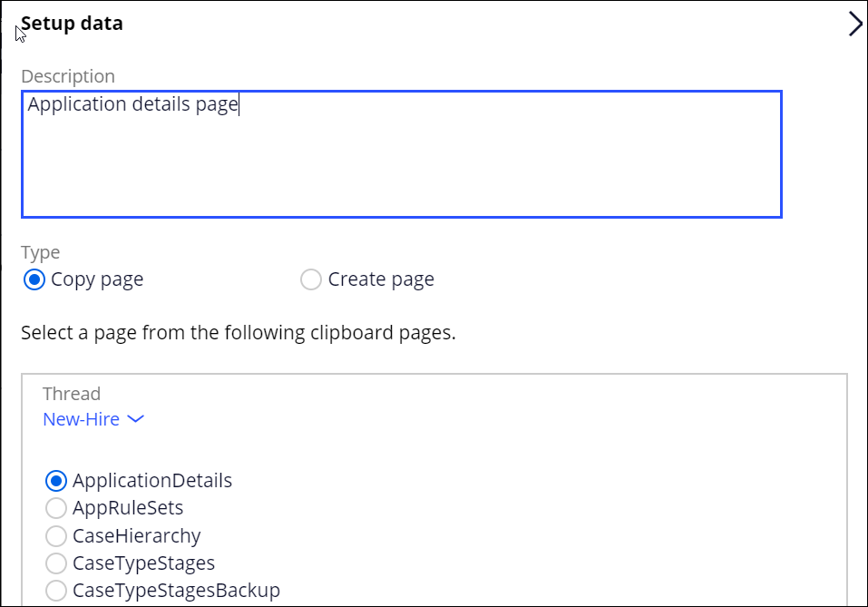Click the Type section label

click(41, 252)
